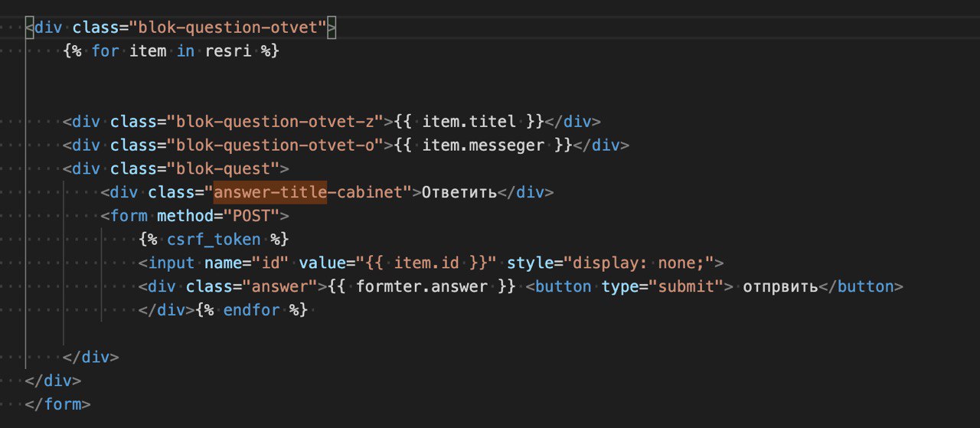Viewport: 980px width, 428px height.
Task: Click the {{ item.titel }} template variable
Action: (x=469, y=122)
